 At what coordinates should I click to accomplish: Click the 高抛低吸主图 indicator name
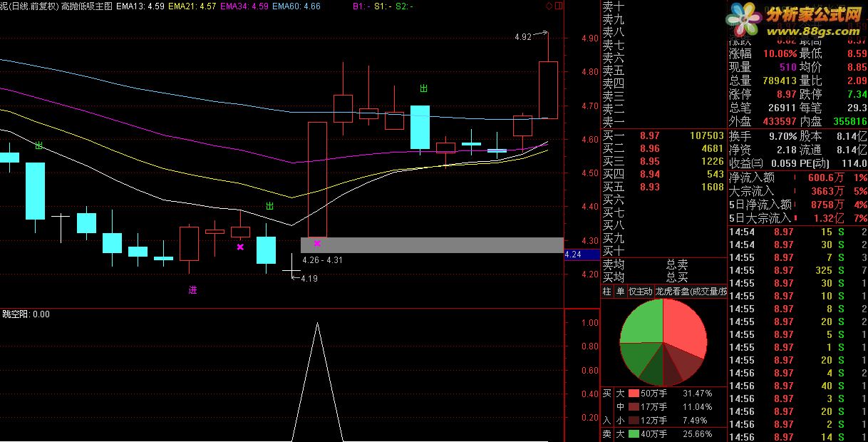[87, 6]
